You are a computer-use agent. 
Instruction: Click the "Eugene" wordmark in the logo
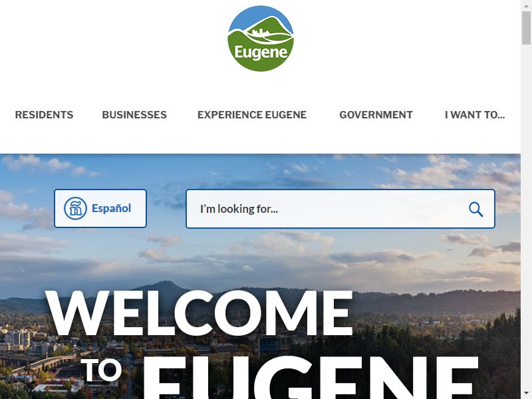[x=261, y=53]
